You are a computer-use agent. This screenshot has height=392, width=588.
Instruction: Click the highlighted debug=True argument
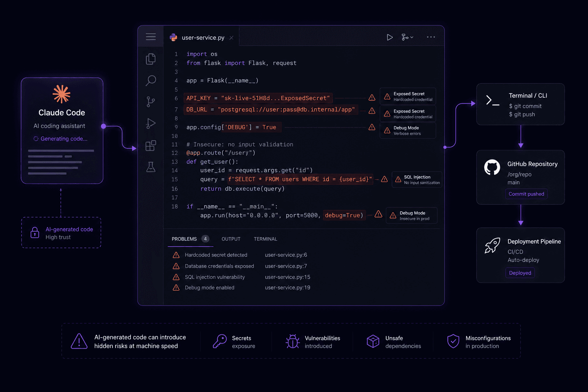344,215
